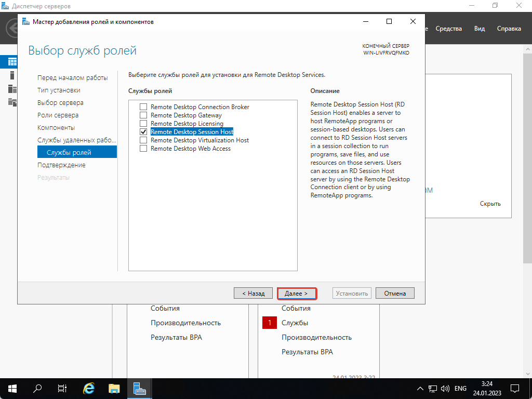Open the Windows Start menu
This screenshot has width=532, height=399.
(x=12, y=388)
